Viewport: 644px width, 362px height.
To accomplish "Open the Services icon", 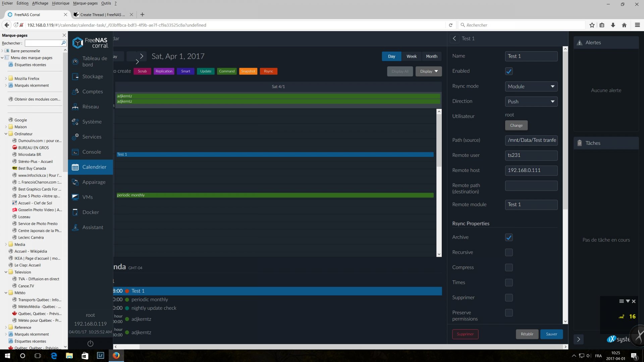I will click(75, 137).
